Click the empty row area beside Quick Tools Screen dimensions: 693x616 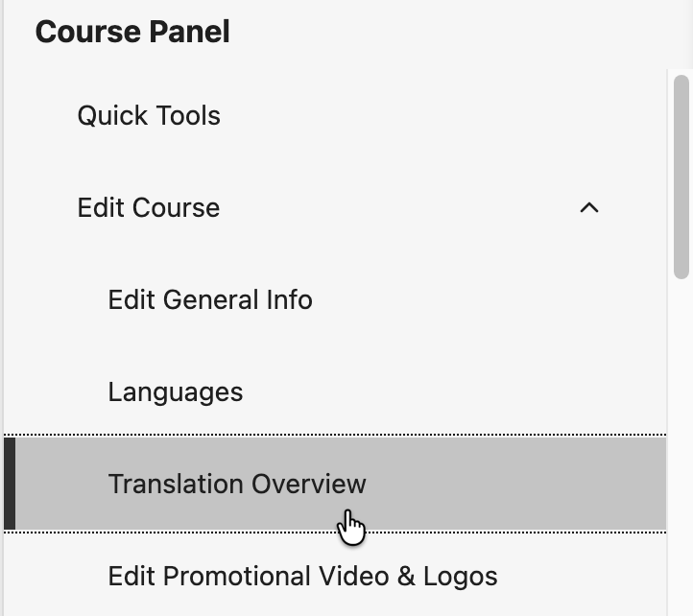[442, 115]
